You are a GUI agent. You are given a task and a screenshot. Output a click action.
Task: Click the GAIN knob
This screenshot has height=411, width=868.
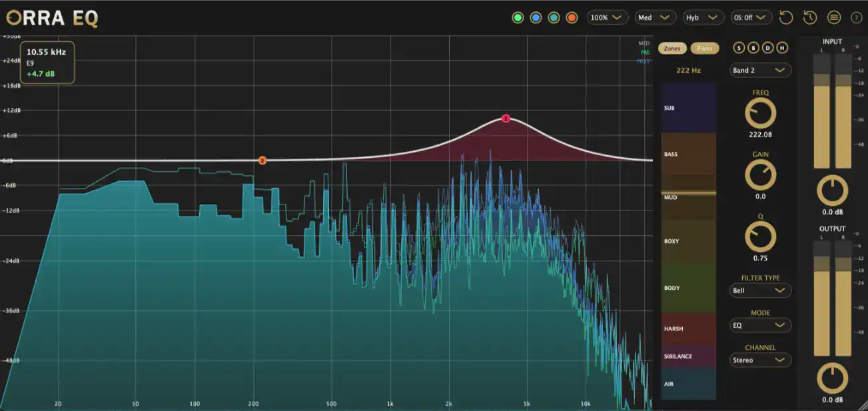(761, 175)
